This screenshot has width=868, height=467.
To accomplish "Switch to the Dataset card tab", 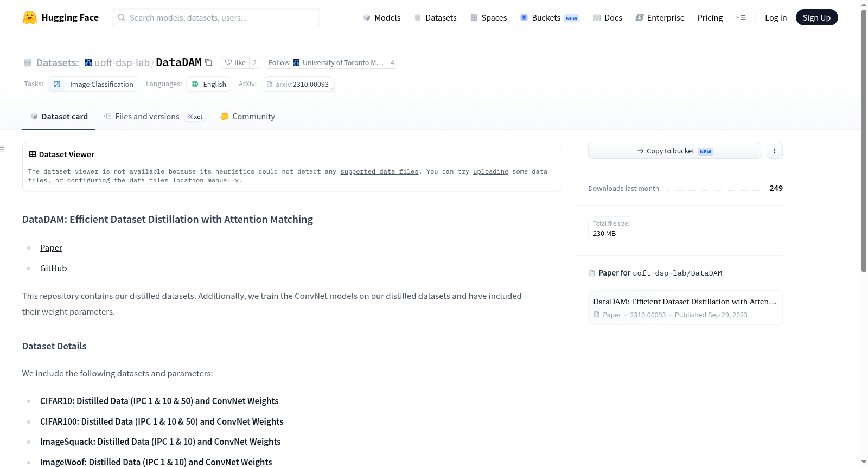I will [x=59, y=117].
